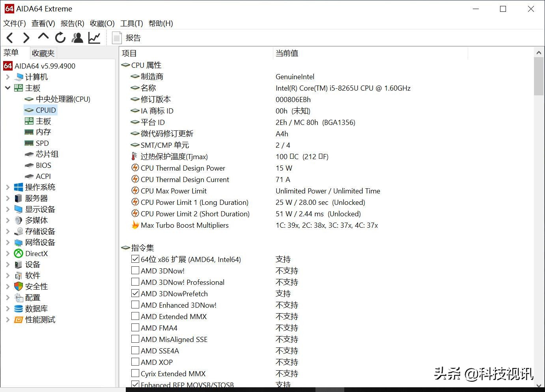Refresh the page with the circular arrow icon
Image resolution: width=545 pixels, height=392 pixels.
pyautogui.click(x=60, y=38)
